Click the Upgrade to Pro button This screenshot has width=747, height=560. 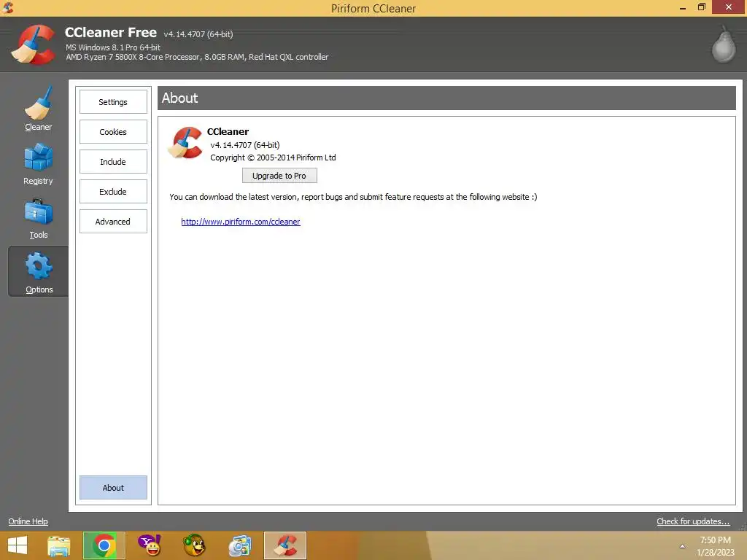click(279, 176)
